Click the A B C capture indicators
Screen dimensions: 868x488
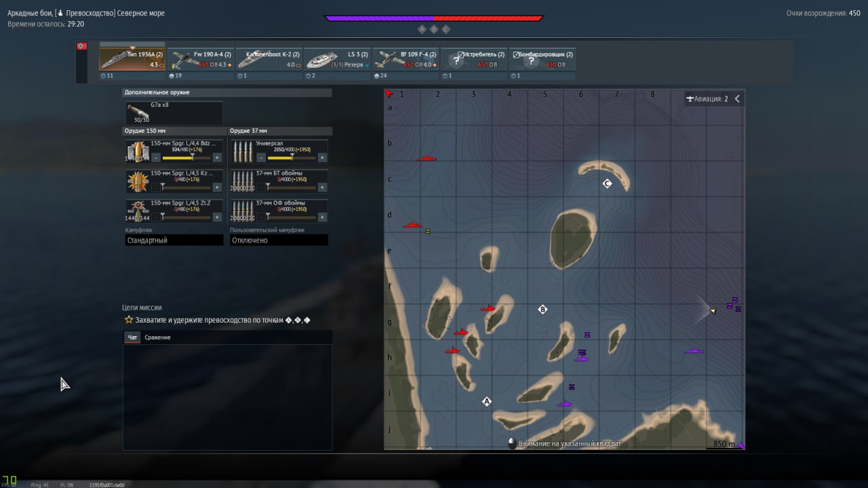(x=434, y=29)
